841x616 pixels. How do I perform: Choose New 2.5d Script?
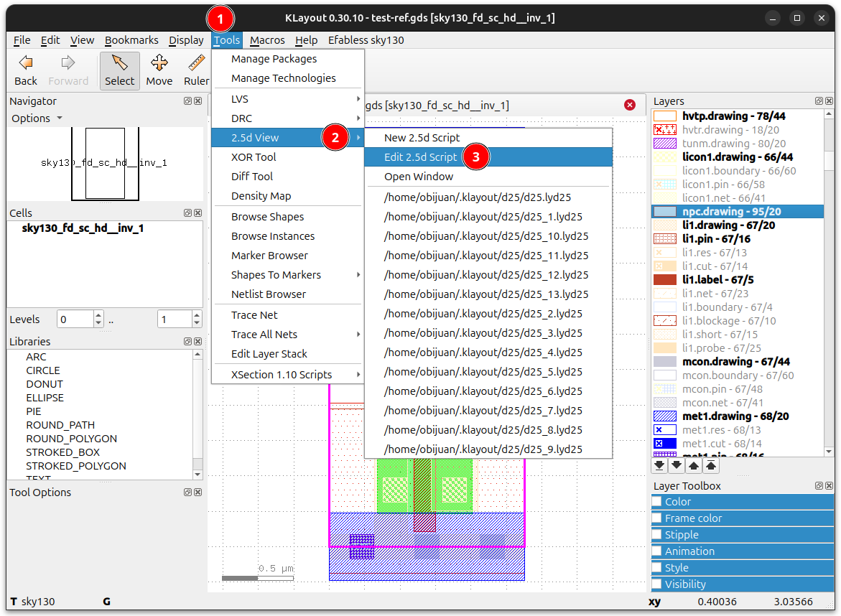tap(488, 138)
